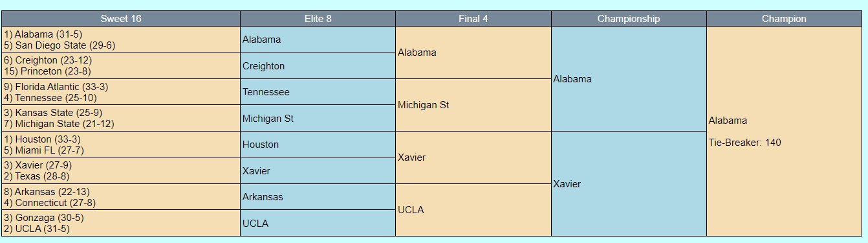Click the Tie-Breaker: 140 text
Image resolution: width=868 pixels, height=243 pixels.
click(744, 143)
